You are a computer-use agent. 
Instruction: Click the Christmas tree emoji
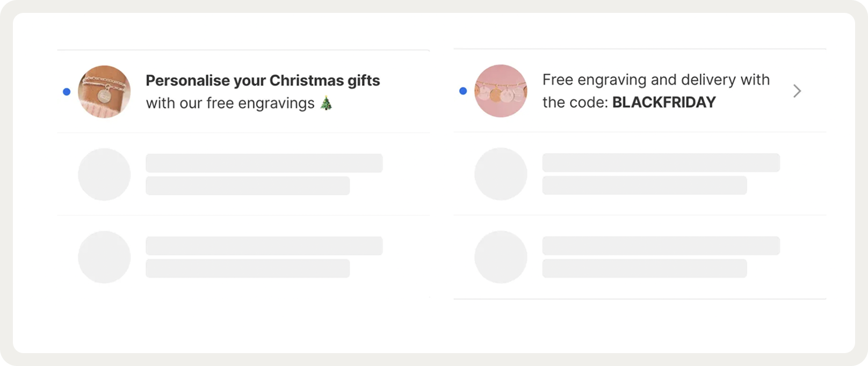(326, 103)
